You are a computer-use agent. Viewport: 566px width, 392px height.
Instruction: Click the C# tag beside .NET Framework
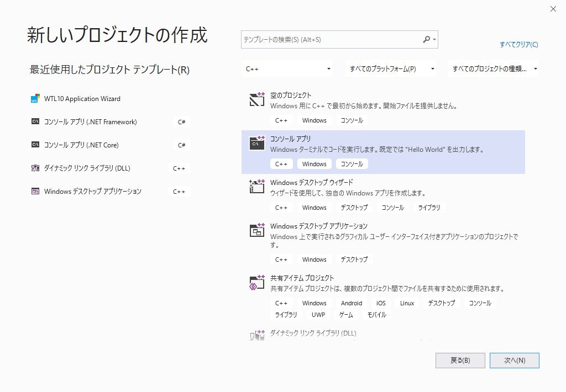(181, 122)
